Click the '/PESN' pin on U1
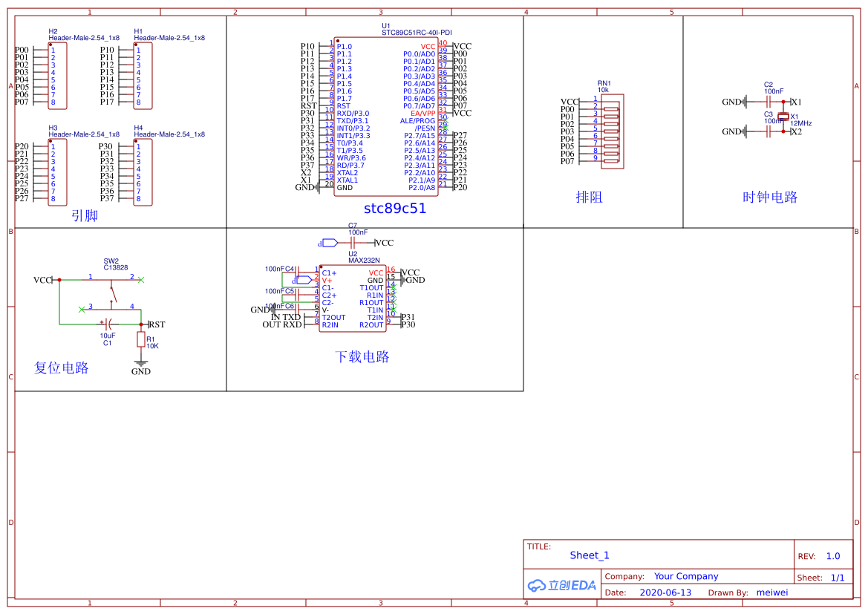 pos(425,128)
